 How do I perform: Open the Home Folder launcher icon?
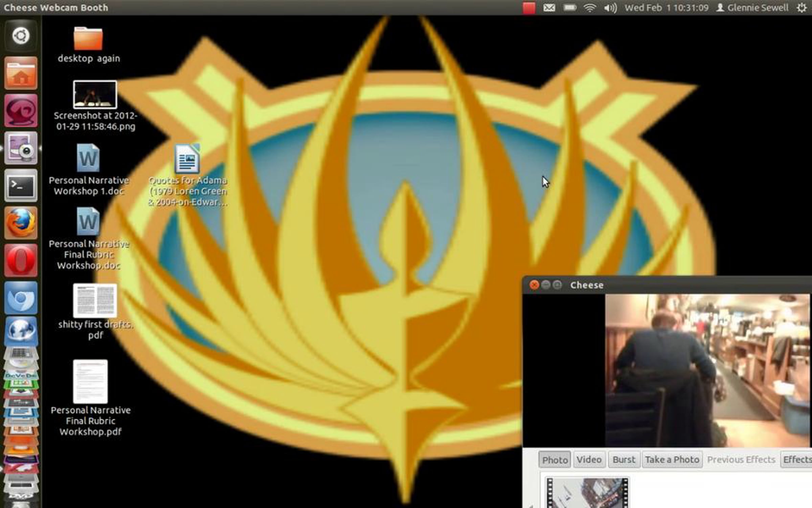coord(21,73)
